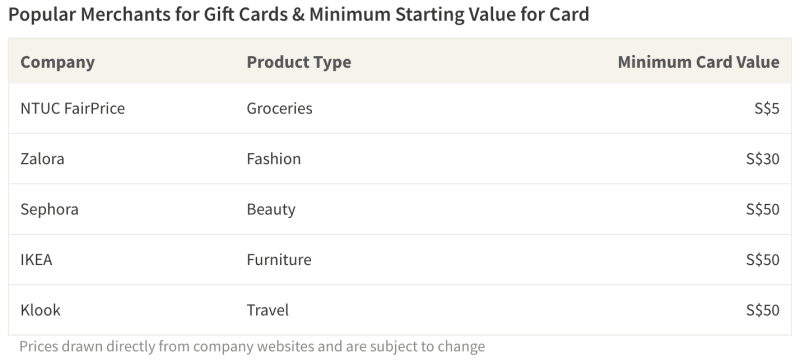800x362 pixels.
Task: Click the S$50 value in the Klook row
Action: [763, 311]
